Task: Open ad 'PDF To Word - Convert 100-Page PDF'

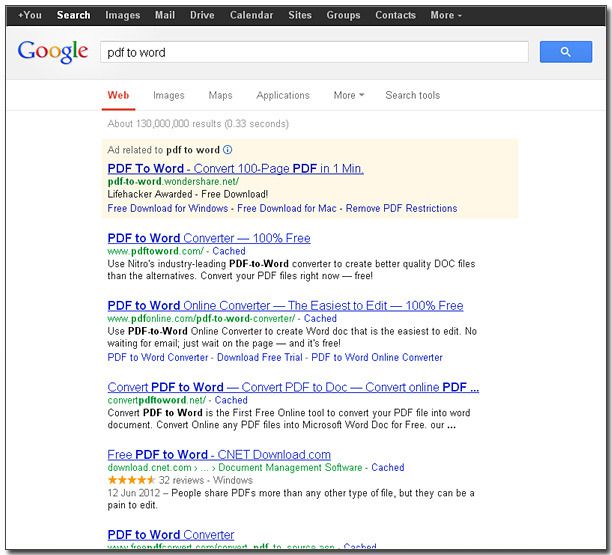Action: [x=235, y=169]
